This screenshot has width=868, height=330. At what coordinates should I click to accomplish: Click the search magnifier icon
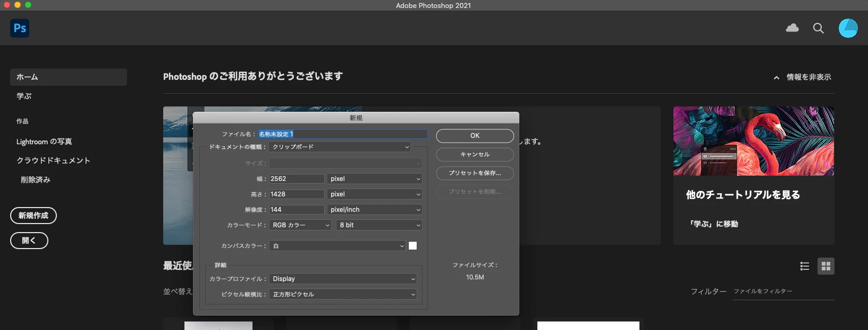819,28
